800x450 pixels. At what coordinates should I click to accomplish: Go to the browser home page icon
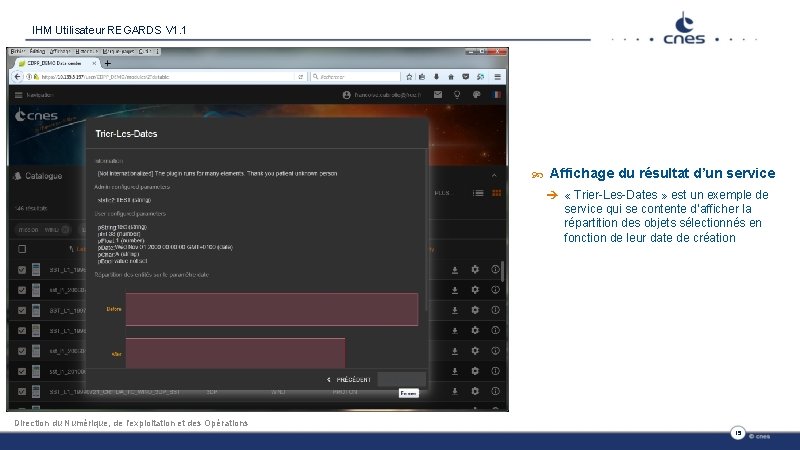click(x=451, y=77)
